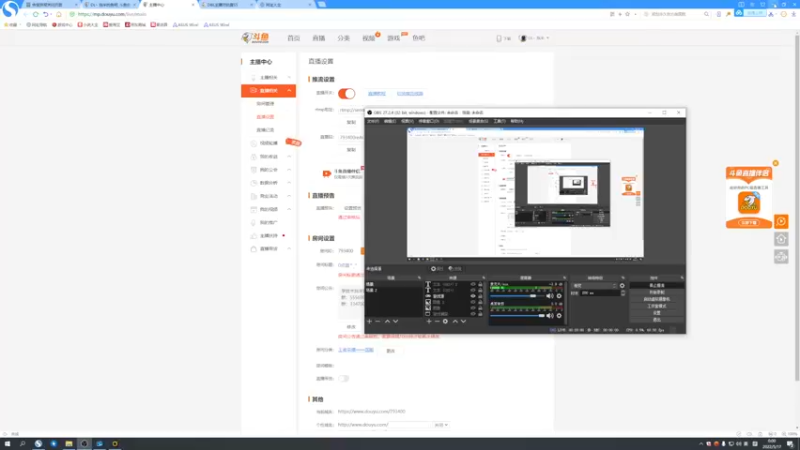Open gear settings for second mixer channel
The width and height of the screenshot is (800, 450).
click(559, 316)
